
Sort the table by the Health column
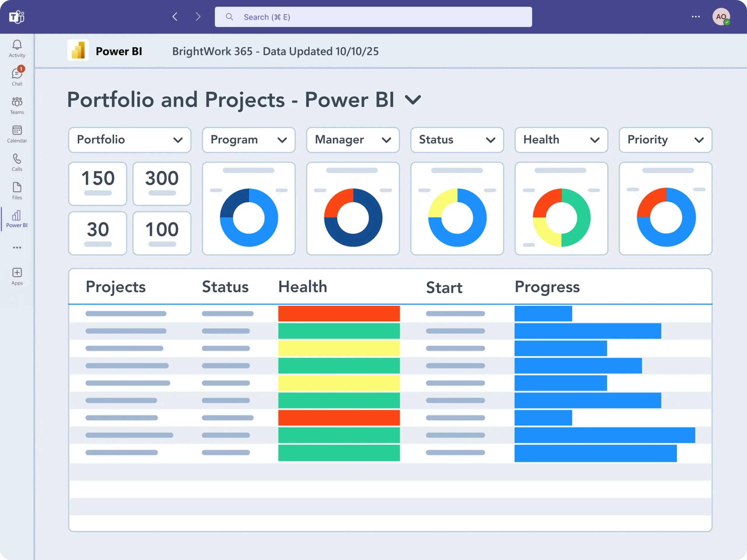click(x=302, y=287)
